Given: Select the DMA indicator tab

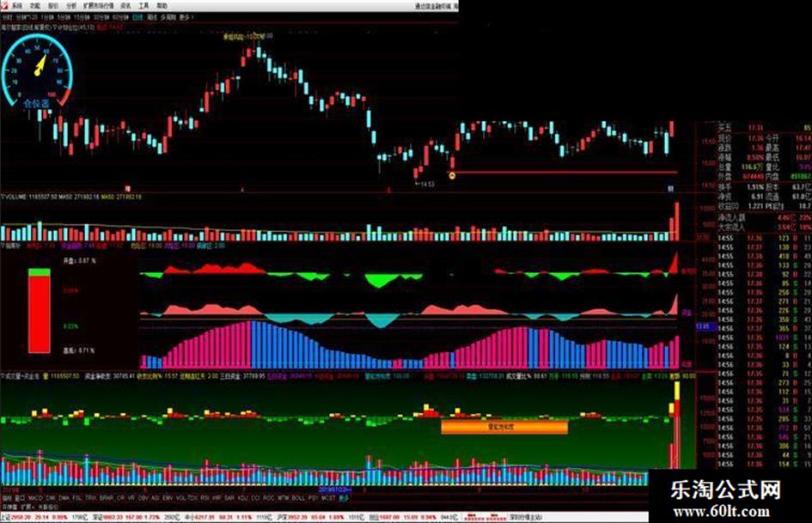Looking at the screenshot, I should point(64,498).
